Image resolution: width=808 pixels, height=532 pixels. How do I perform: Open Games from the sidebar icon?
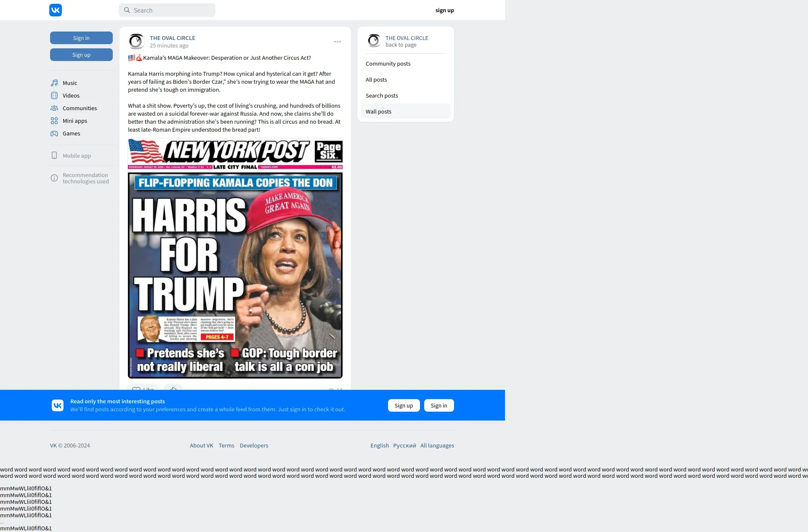[x=54, y=133]
